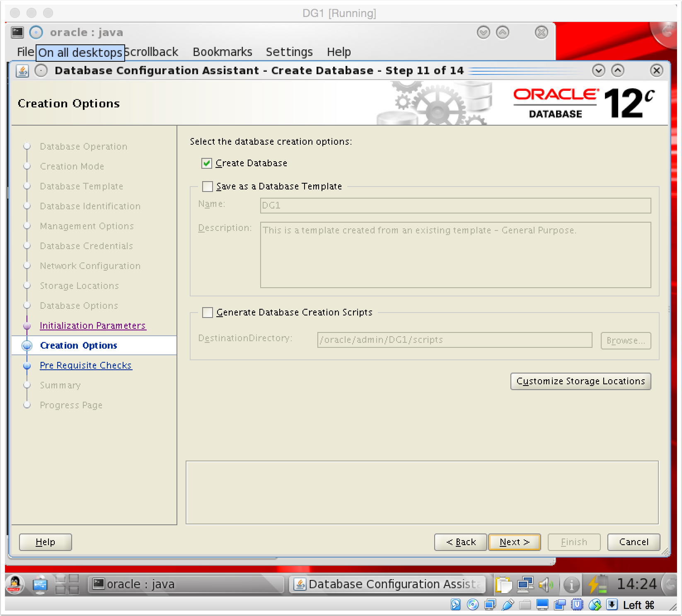Switch desktops using the pager widget
Image resolution: width=682 pixels, height=616 pixels.
pos(67,584)
